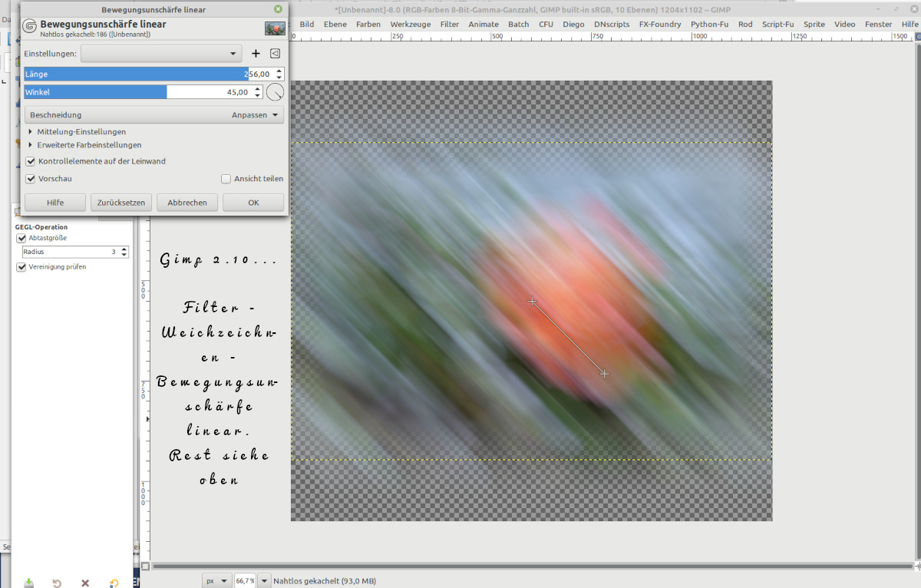The image size is (921, 588).
Task: Open the Diego menu
Action: (x=573, y=24)
